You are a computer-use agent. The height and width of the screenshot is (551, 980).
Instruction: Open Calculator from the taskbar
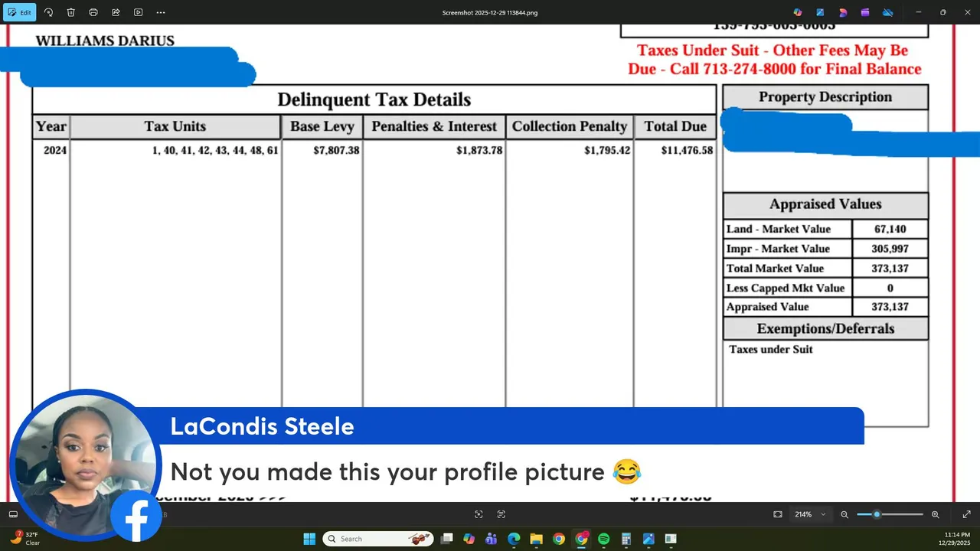[x=626, y=539]
